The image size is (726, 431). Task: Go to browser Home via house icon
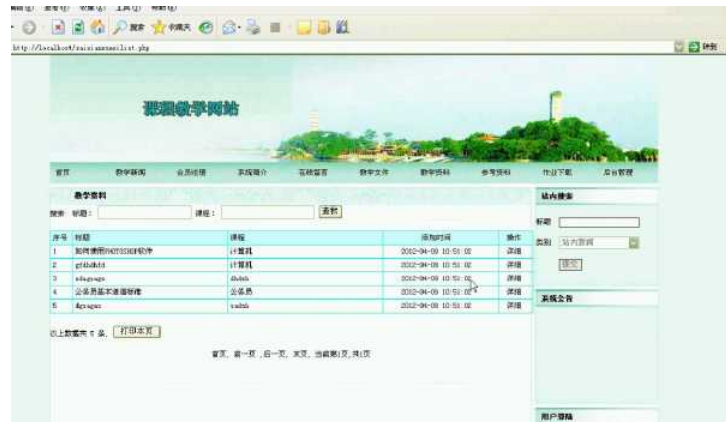98,27
